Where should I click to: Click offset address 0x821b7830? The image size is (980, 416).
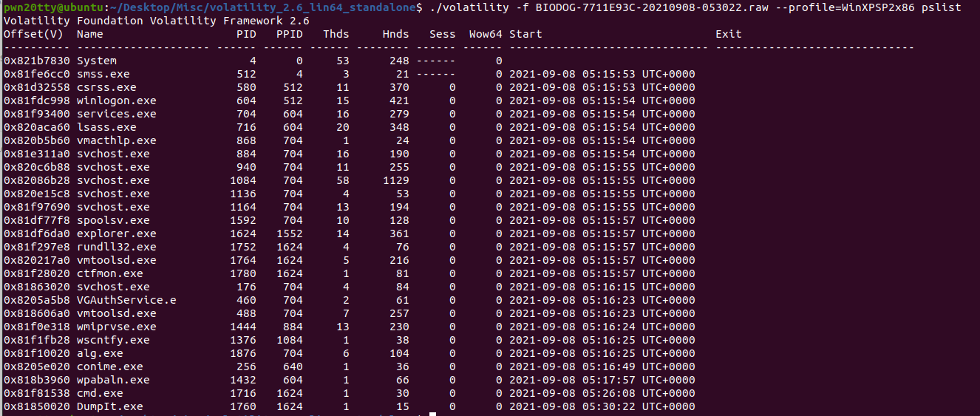coord(36,61)
